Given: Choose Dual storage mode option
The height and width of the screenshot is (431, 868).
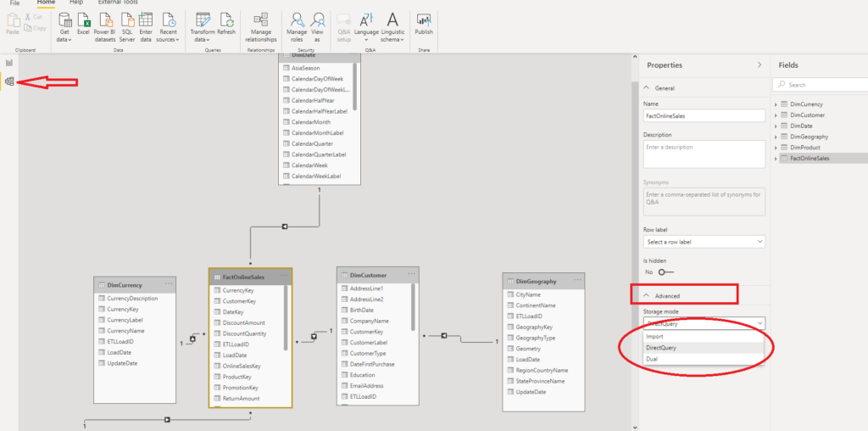Looking at the screenshot, I should pos(704,359).
